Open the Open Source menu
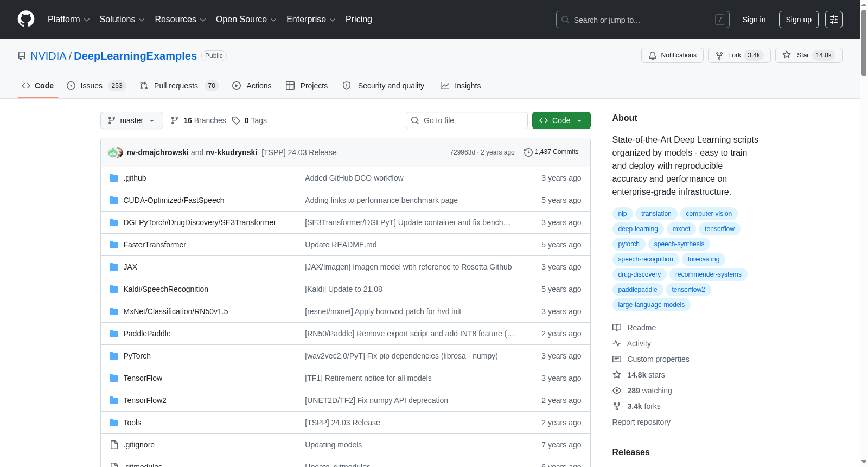 point(246,20)
